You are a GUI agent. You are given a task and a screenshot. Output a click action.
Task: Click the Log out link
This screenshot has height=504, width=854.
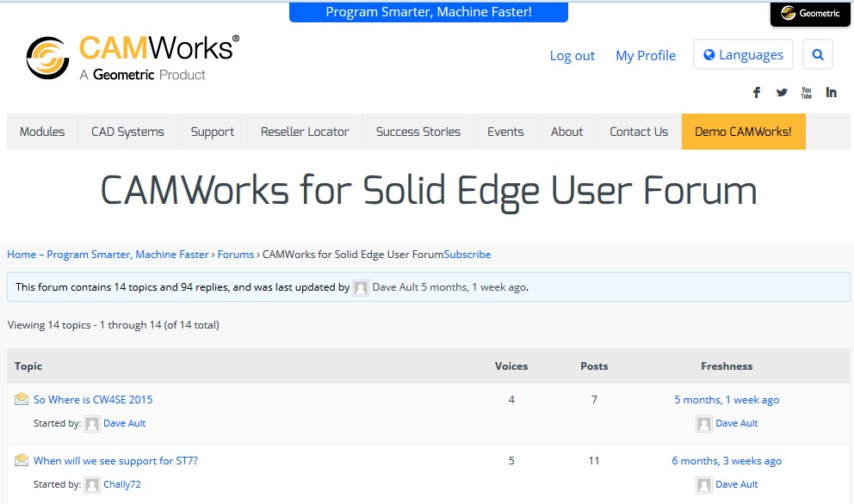[572, 56]
